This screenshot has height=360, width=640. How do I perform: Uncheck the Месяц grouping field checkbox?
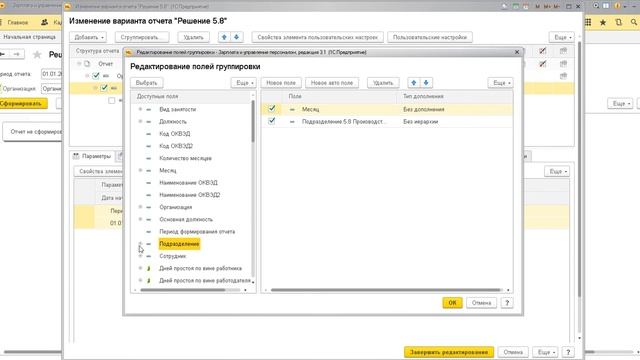click(272, 109)
